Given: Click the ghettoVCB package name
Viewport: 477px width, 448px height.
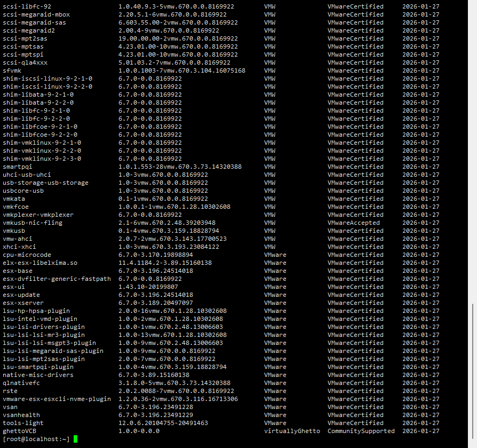Looking at the screenshot, I should coord(19,431).
